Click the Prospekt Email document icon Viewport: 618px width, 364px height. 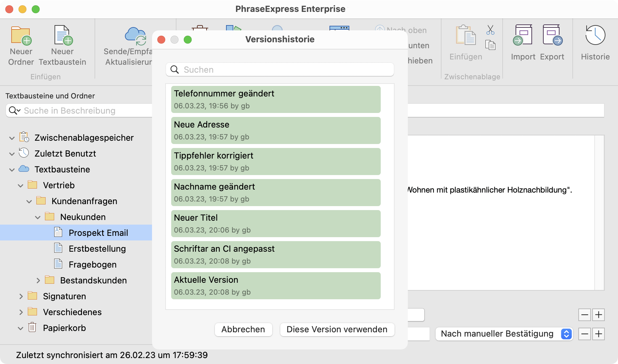[x=58, y=232]
